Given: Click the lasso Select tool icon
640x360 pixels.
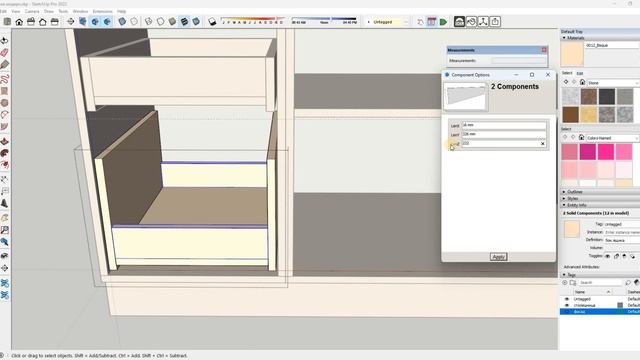Looking at the screenshot, I should [4, 40].
